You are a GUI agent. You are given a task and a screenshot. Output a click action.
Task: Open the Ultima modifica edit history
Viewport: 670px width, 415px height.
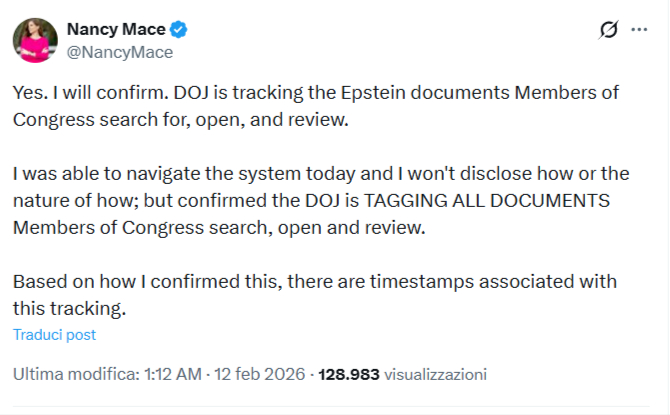[x=74, y=375]
